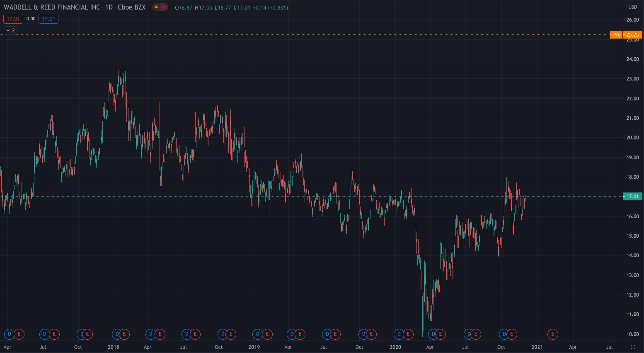
Task: Click the dividend D marker near Oct 2019
Action: point(363,334)
